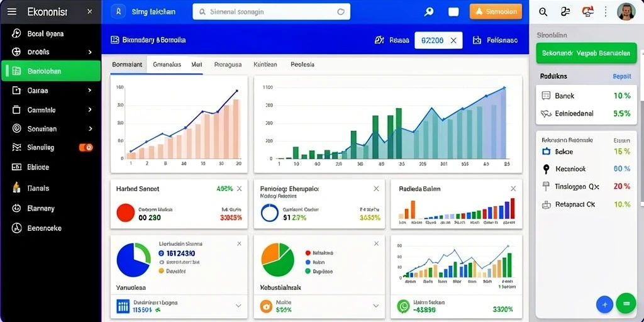Click the orange Siemoolon button
644x322 pixels.
[x=496, y=11]
